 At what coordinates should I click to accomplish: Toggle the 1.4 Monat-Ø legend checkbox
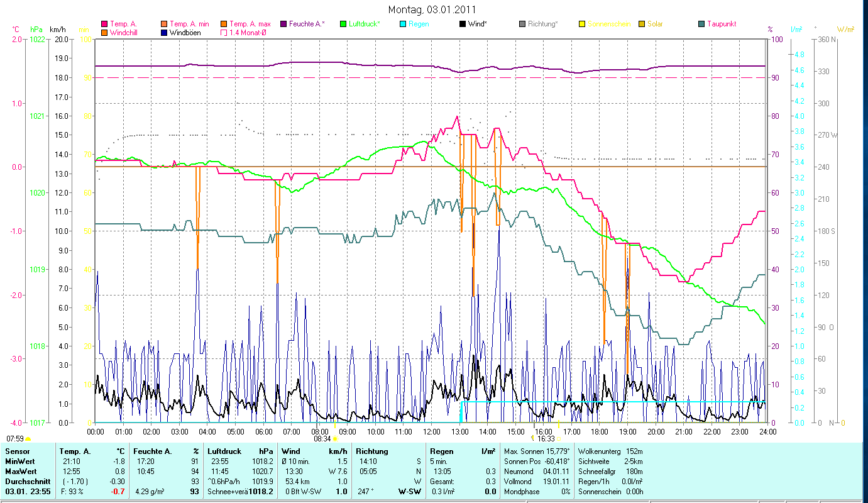point(224,32)
